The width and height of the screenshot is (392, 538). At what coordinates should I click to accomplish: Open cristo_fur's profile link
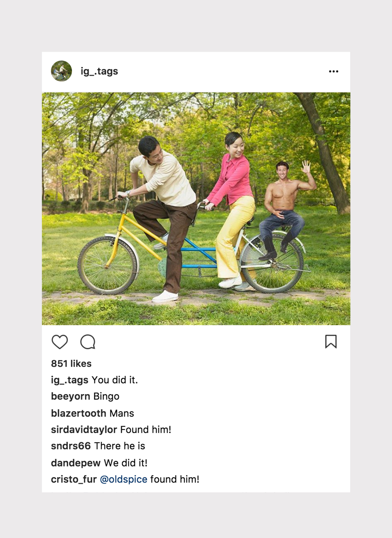coord(74,479)
